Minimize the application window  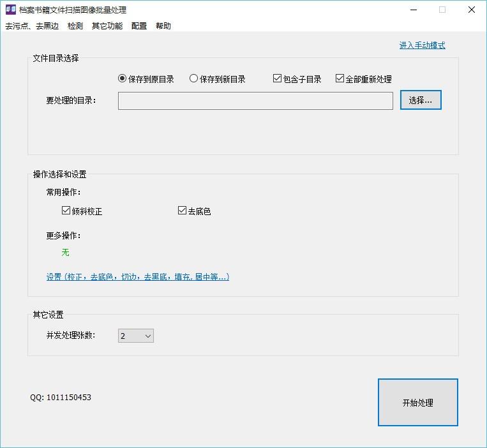[413, 10]
